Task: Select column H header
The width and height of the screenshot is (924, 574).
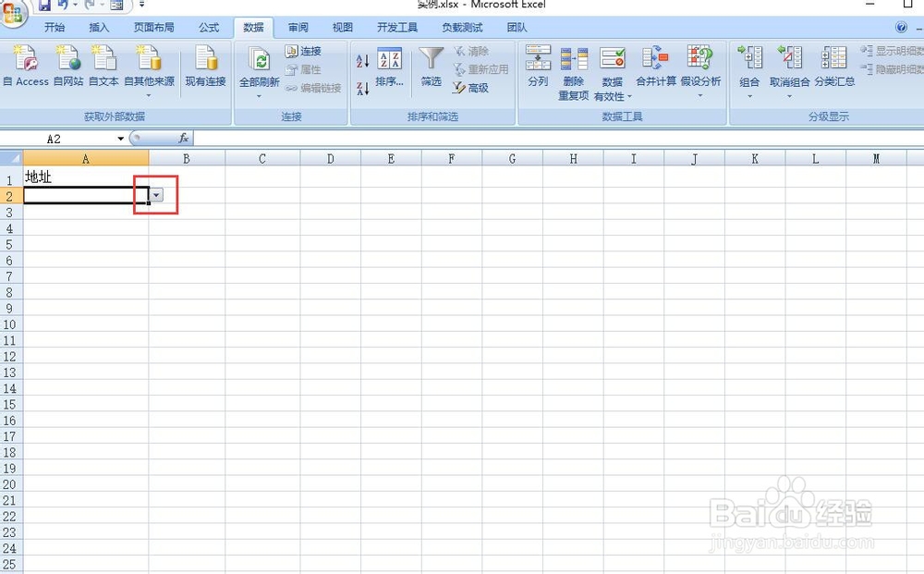Action: 574,159
